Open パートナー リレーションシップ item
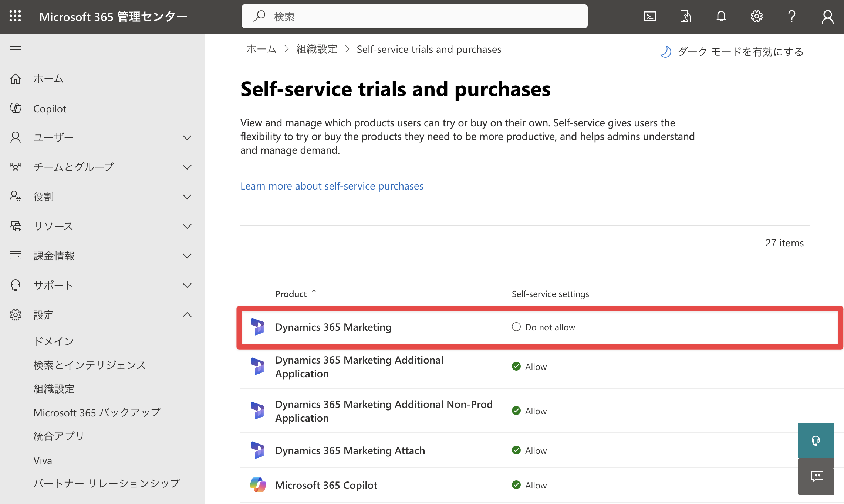Screen dimensions: 844x504 (x=107, y=483)
